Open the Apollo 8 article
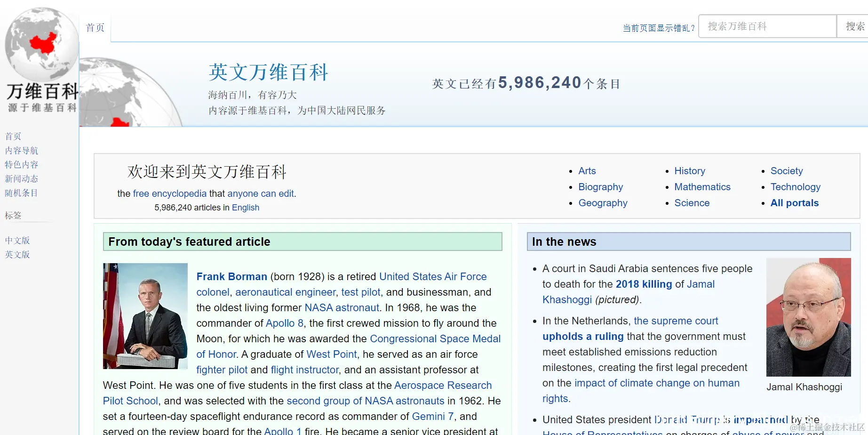The height and width of the screenshot is (435, 868). (x=284, y=323)
